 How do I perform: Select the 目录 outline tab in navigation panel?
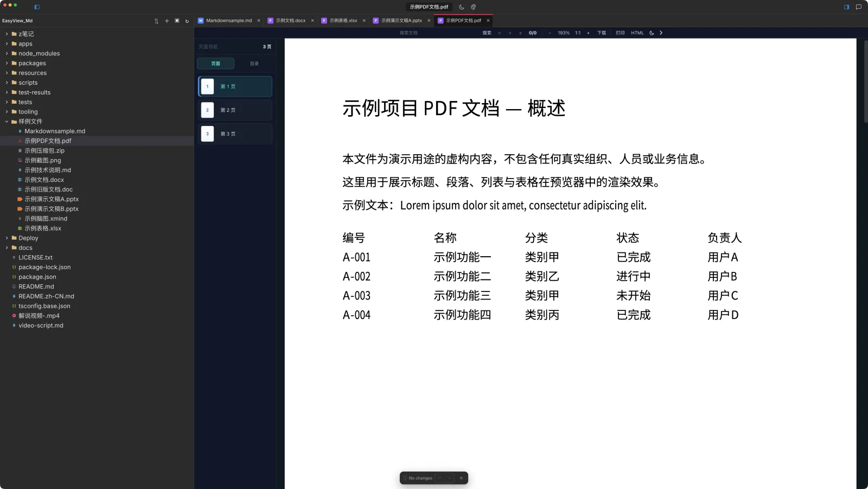[x=254, y=63]
